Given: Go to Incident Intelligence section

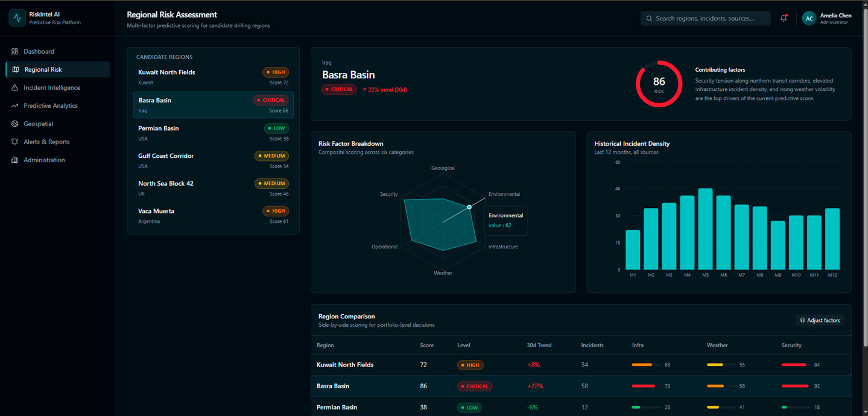Looking at the screenshot, I should pos(58,87).
